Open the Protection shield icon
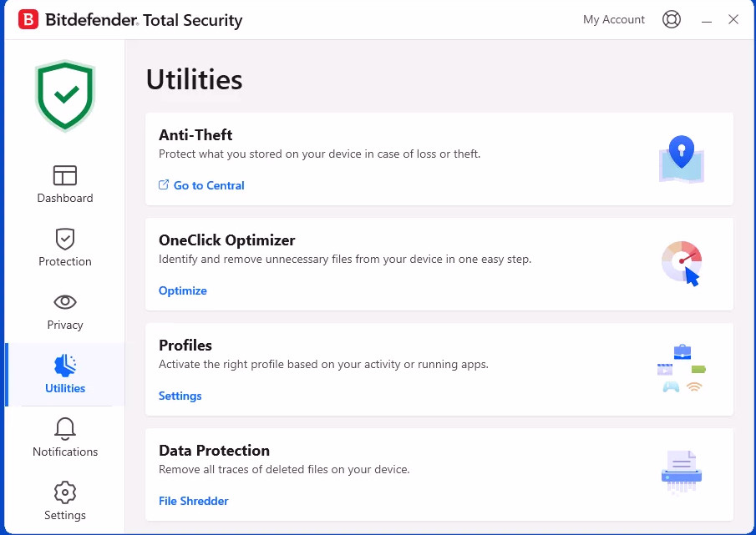Image resolution: width=756 pixels, height=535 pixels. pos(65,239)
